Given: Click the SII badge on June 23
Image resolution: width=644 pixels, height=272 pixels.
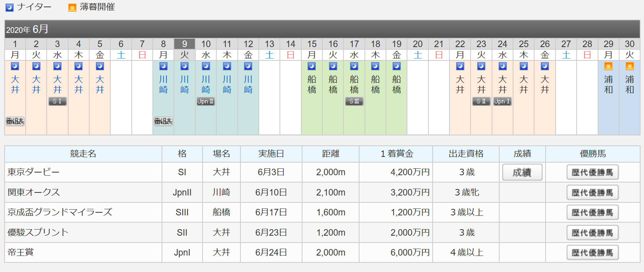Looking at the screenshot, I should 481,101.
